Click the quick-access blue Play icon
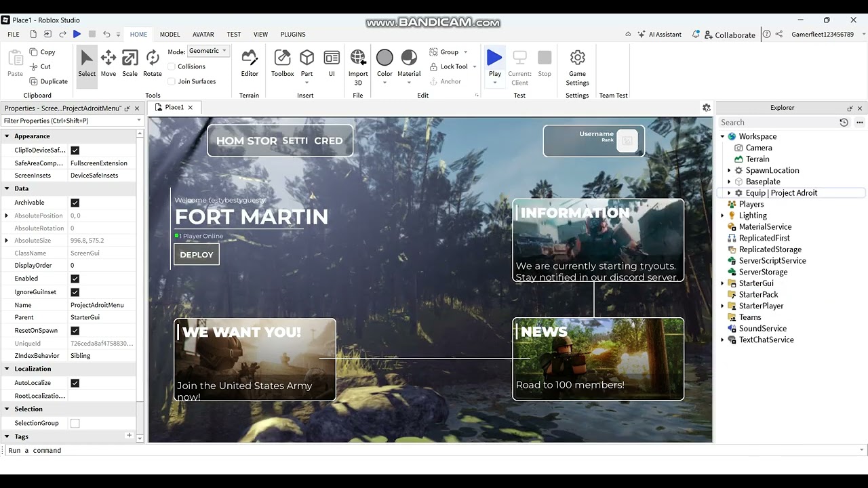 tap(77, 34)
